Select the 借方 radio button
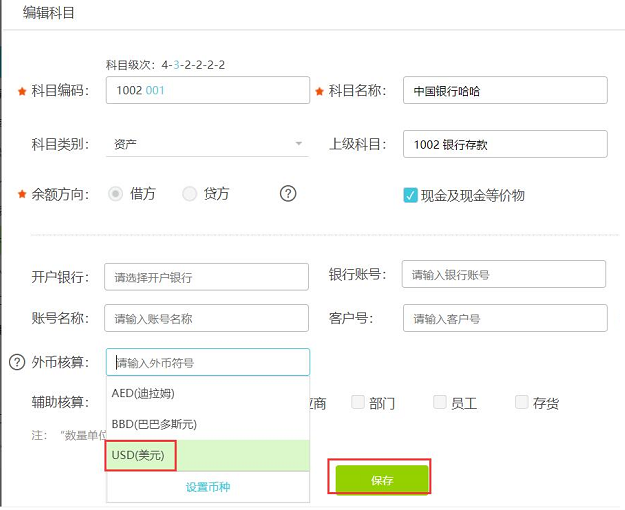Viewport: 625px width, 510px height. point(116,194)
